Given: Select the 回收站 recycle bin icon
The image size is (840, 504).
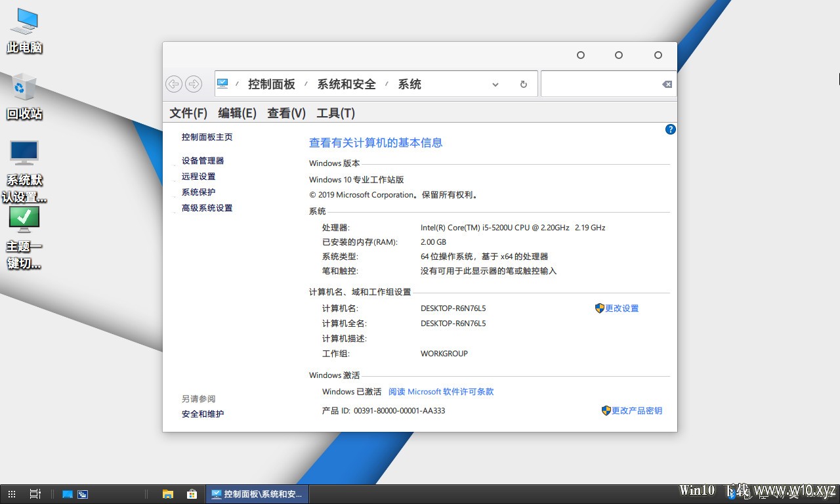Looking at the screenshot, I should click(25, 97).
